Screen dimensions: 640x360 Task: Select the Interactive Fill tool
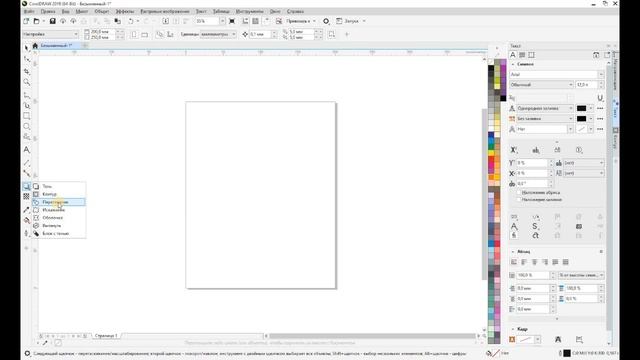coord(27,220)
